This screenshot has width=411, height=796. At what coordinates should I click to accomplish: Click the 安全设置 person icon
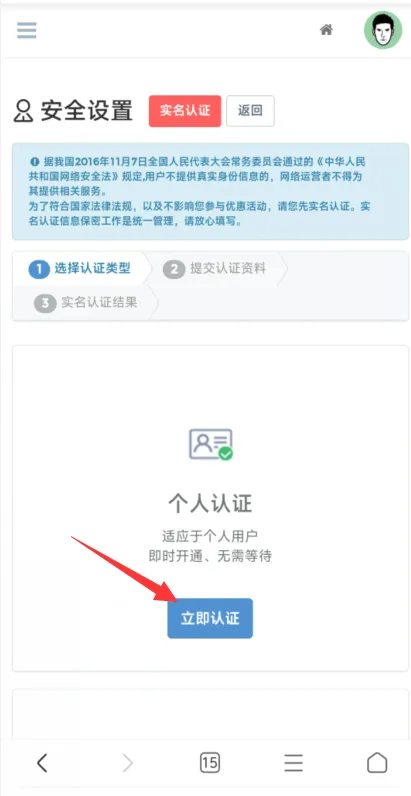tap(23, 111)
